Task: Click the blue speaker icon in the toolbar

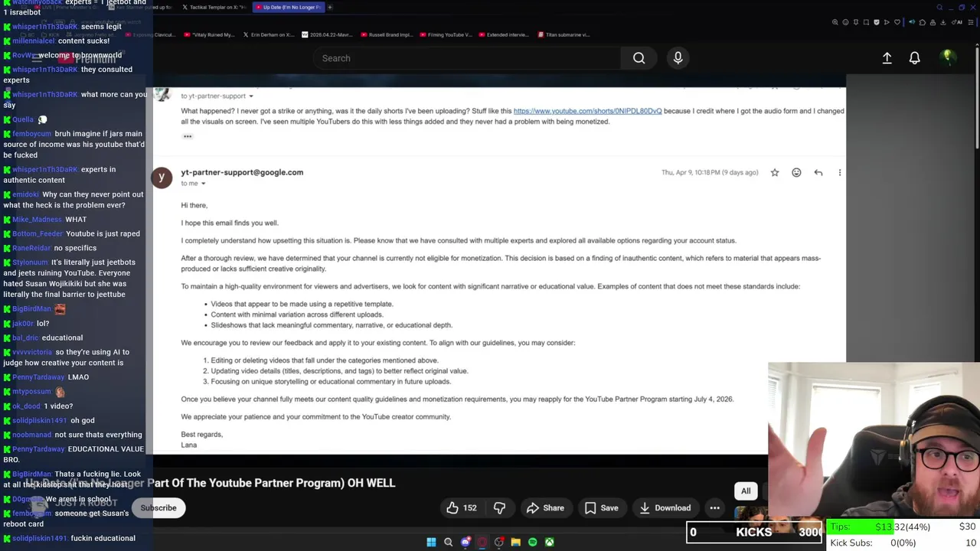Action: (912, 22)
